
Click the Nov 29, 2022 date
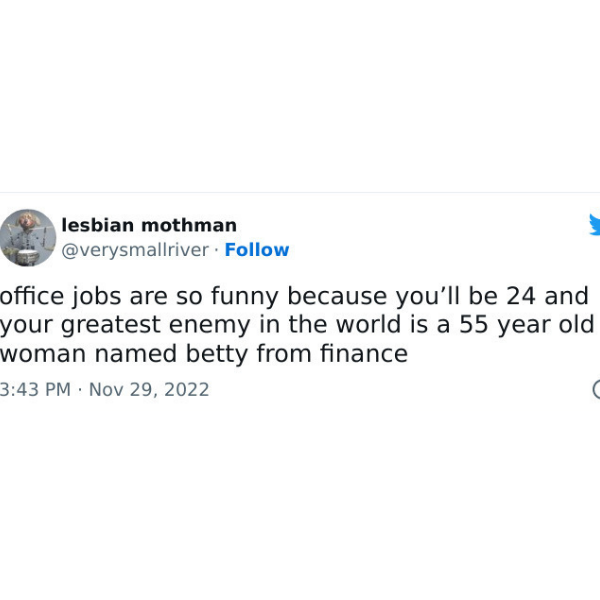click(x=149, y=390)
